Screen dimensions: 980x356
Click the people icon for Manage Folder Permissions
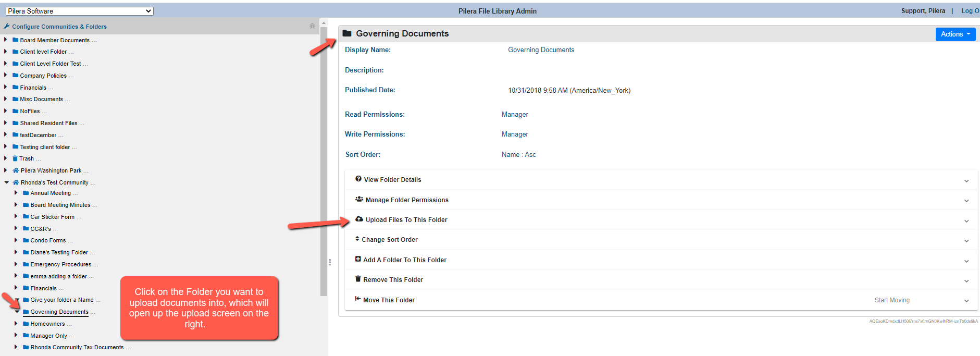click(x=359, y=199)
